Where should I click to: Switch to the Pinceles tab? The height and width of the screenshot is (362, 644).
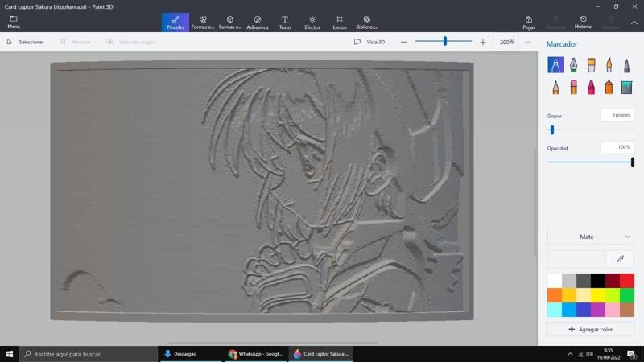[175, 23]
